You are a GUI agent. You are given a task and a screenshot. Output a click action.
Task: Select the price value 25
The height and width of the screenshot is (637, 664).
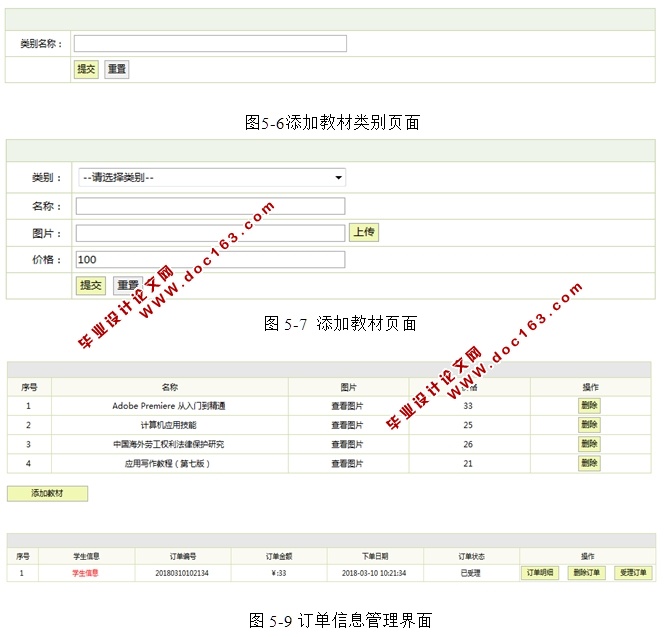coord(468,425)
